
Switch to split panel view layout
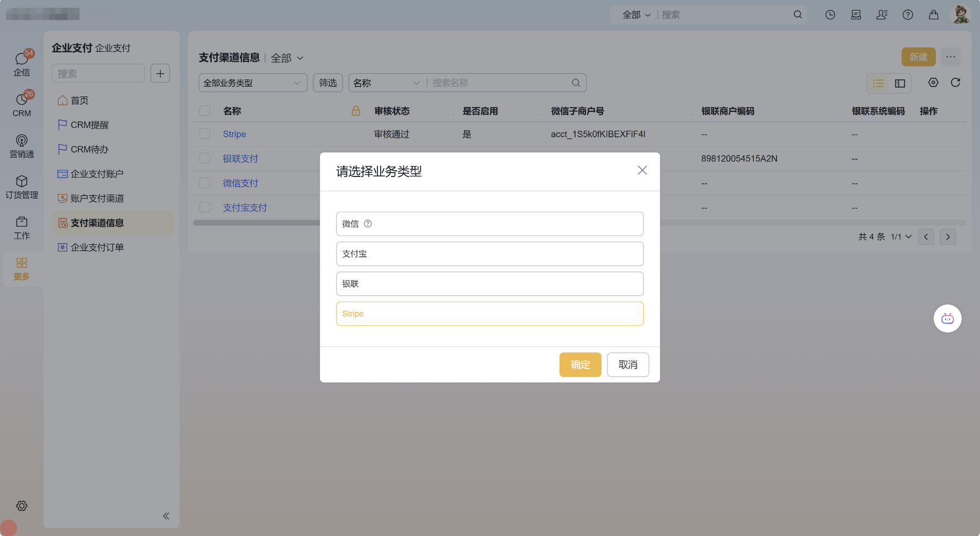[x=900, y=83]
